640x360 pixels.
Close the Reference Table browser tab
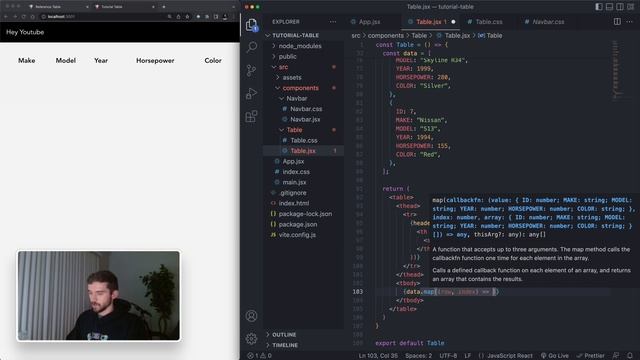pyautogui.click(x=87, y=7)
